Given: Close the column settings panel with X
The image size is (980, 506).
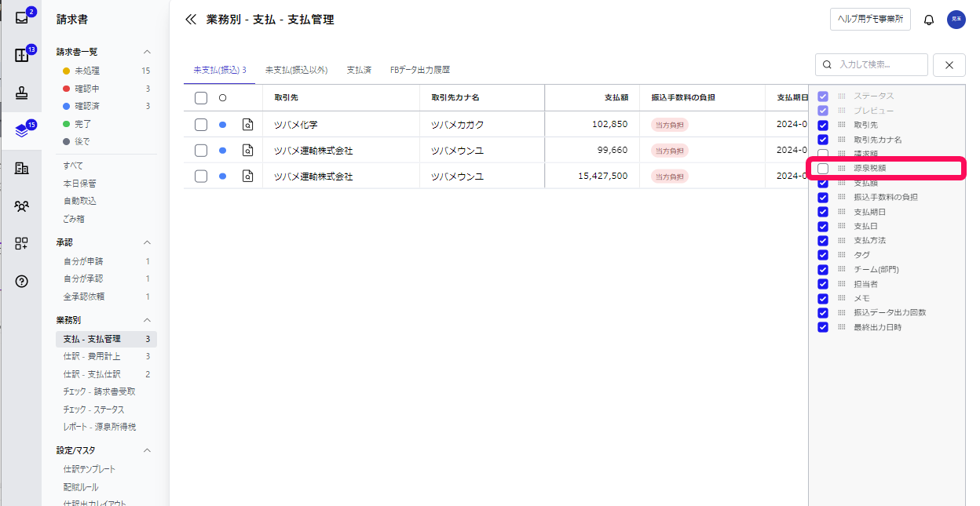Looking at the screenshot, I should tap(949, 65).
